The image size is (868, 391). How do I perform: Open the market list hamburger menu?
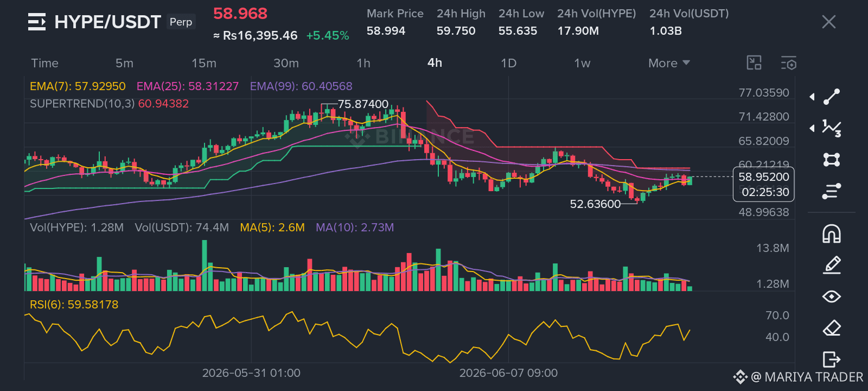click(x=37, y=22)
